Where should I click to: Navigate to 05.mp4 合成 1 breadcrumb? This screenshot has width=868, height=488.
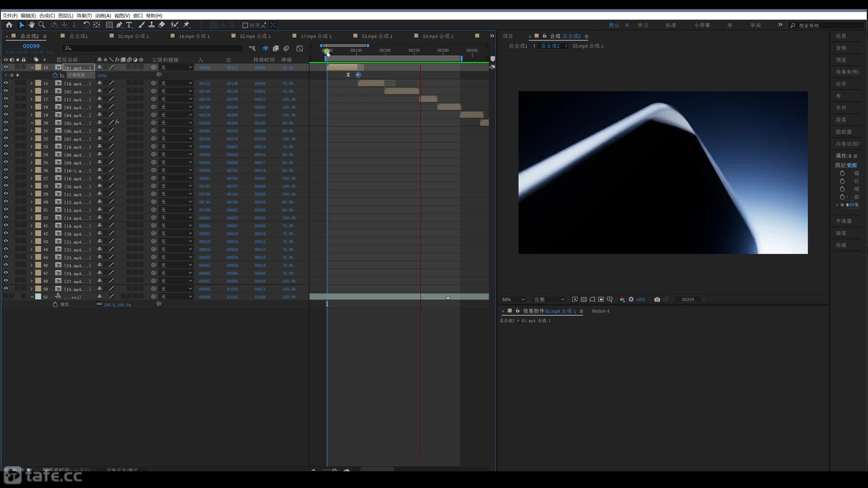(588, 46)
